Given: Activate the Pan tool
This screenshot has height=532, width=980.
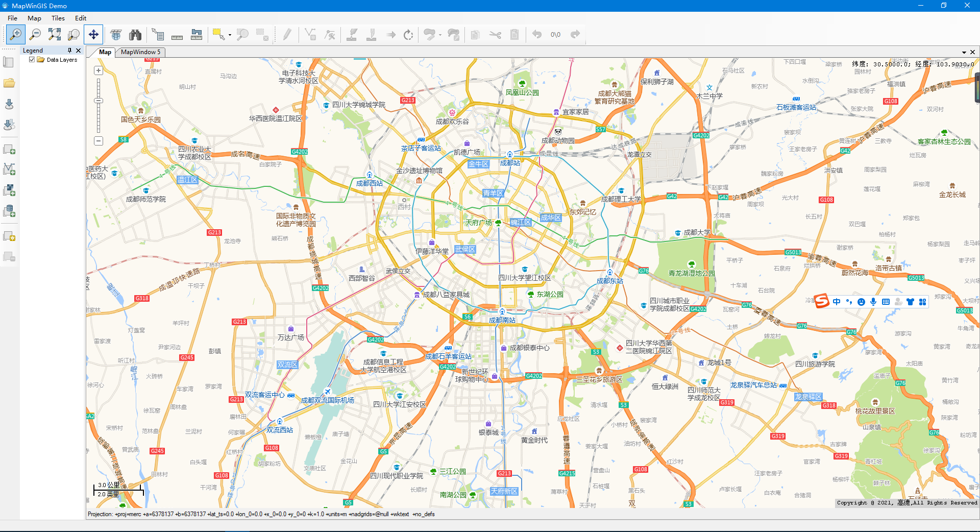Looking at the screenshot, I should click(x=93, y=35).
